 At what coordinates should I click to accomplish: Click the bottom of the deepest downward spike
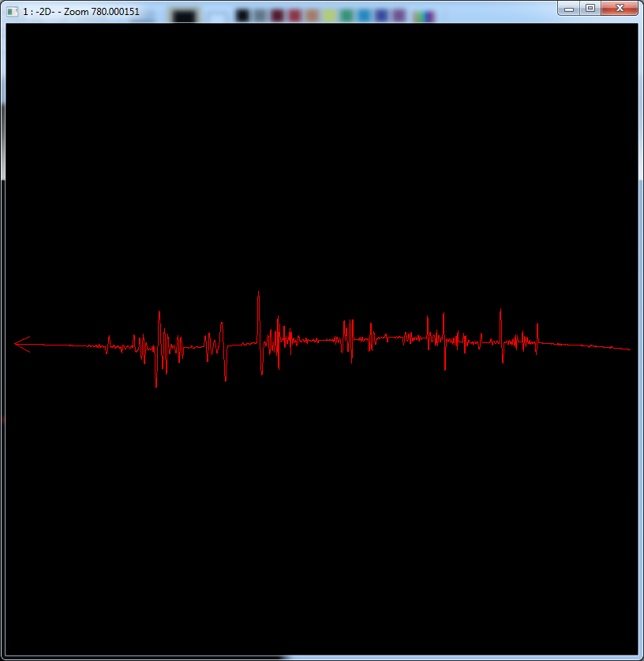pos(156,386)
